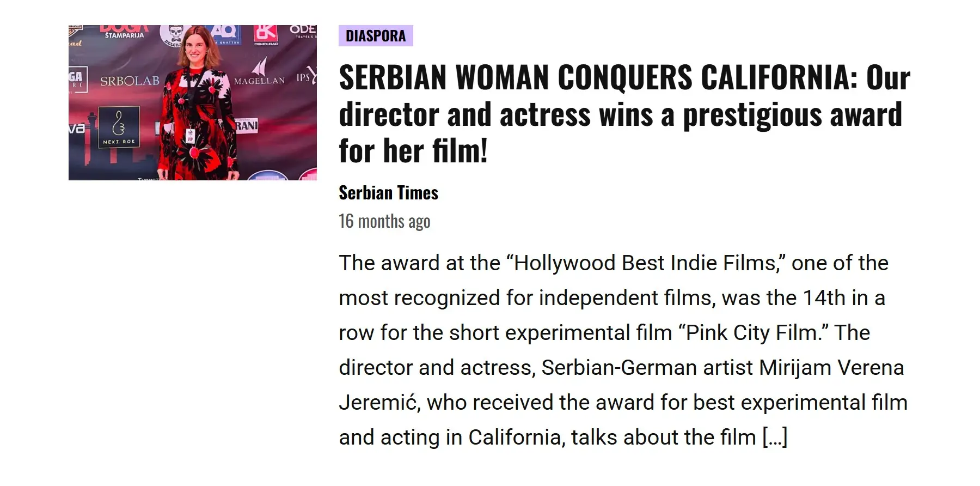Click the VIP lanyard badge on the woman
This screenshot has width=980, height=486.
click(x=191, y=135)
